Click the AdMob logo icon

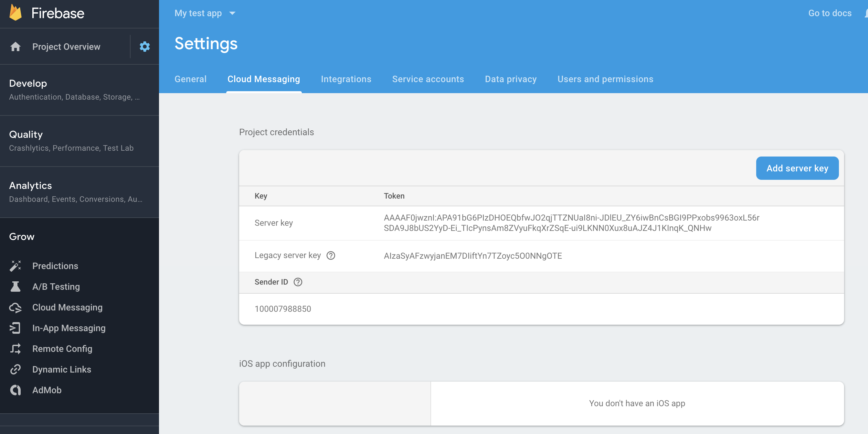tap(16, 390)
